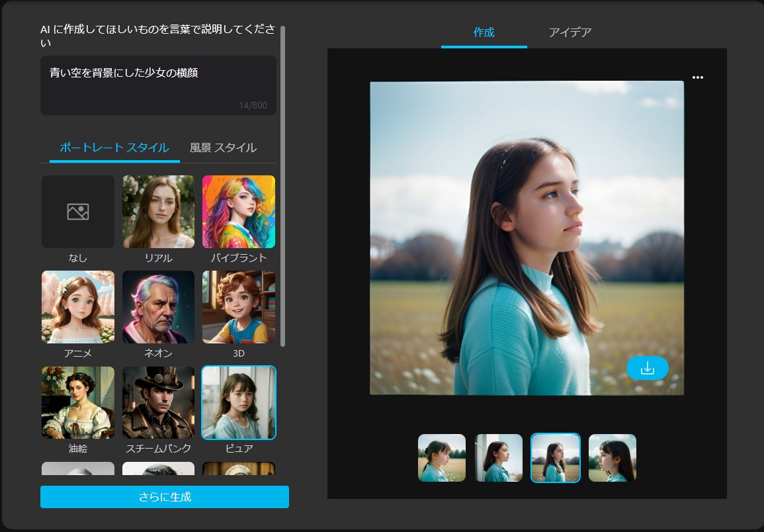The width and height of the screenshot is (764, 532).
Task: Choose the ネオン portrait style
Action: [158, 307]
